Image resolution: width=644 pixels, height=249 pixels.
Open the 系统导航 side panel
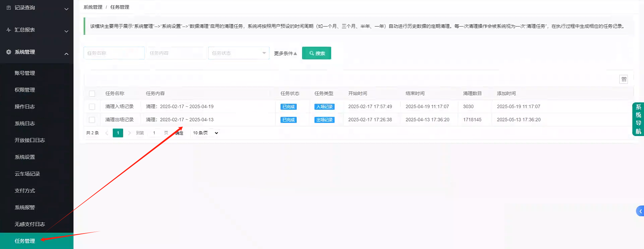pyautogui.click(x=638, y=119)
